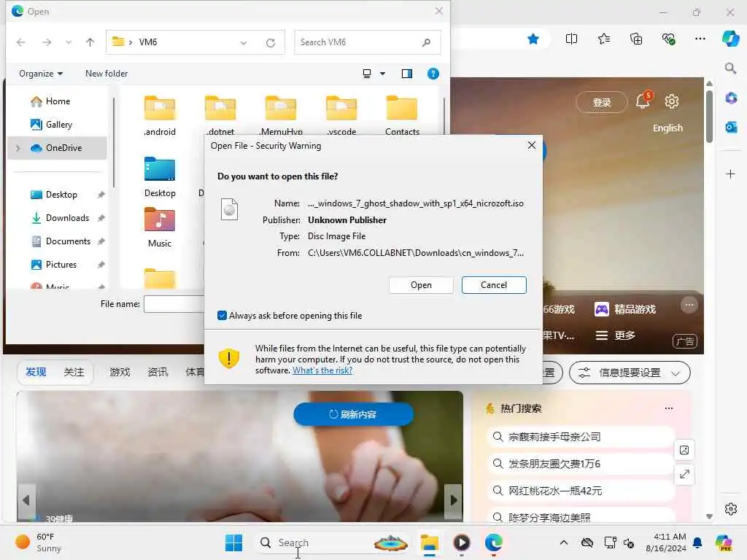Select Gallery in the navigation pane

[57, 124]
